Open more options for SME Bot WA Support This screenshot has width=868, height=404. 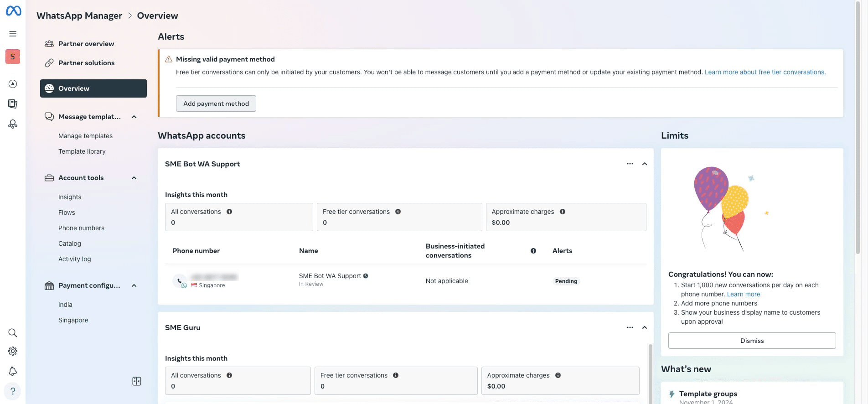coord(630,164)
